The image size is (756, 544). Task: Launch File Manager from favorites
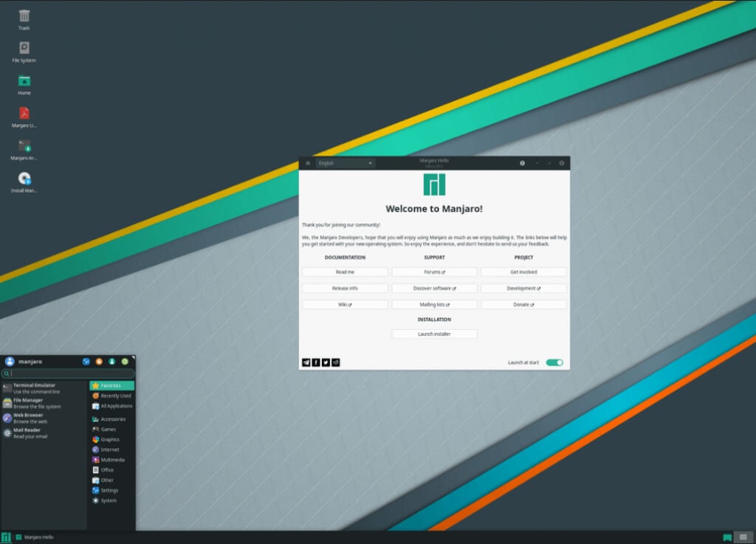(x=44, y=403)
